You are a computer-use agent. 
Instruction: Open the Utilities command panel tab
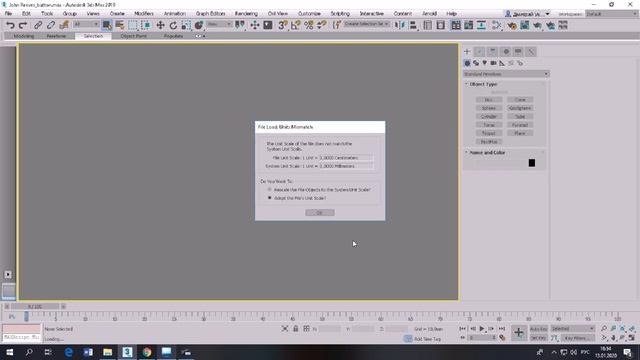531,51
